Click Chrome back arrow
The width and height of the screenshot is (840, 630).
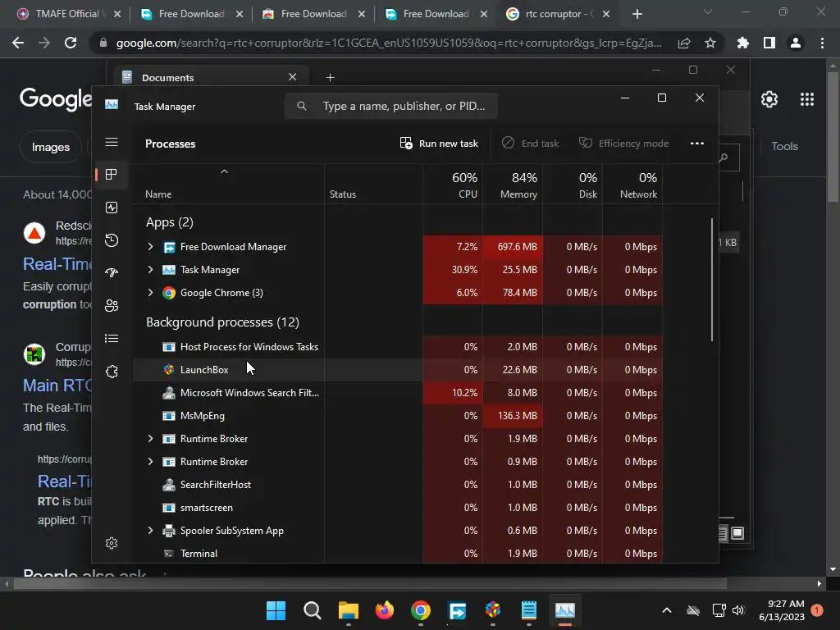(x=18, y=43)
